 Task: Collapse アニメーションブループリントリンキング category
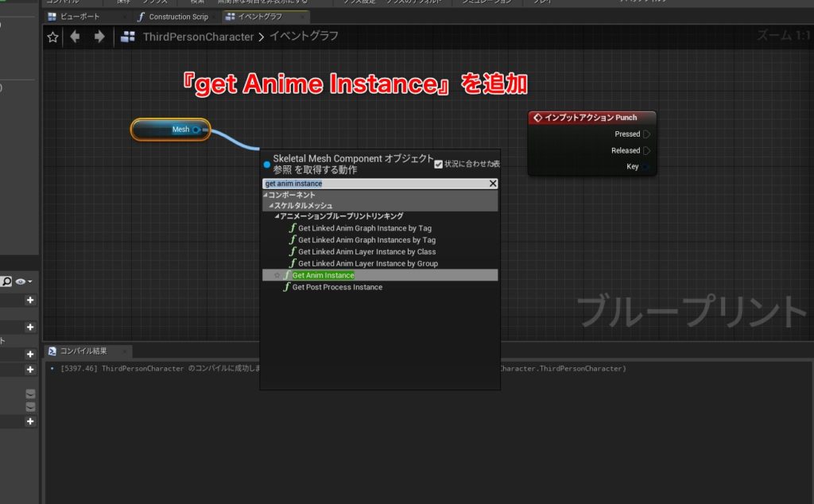(x=277, y=216)
